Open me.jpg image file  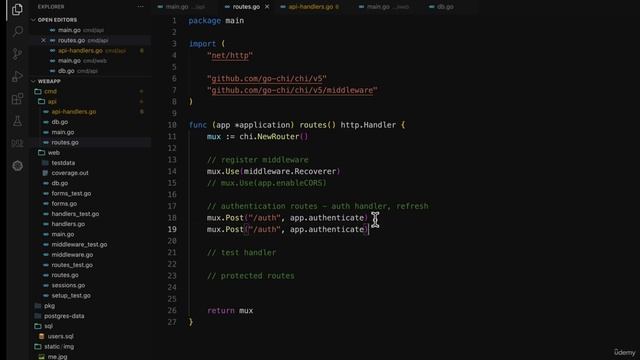57,357
